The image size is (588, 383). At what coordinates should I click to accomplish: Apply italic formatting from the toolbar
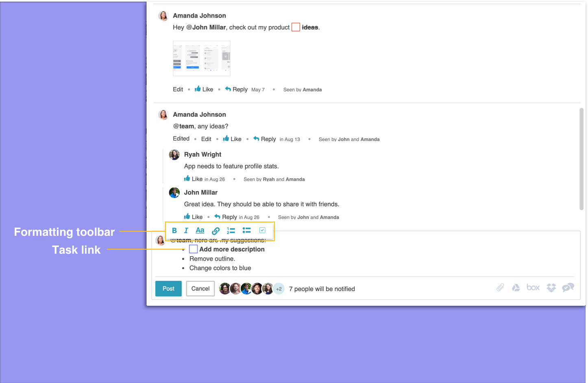(x=186, y=231)
